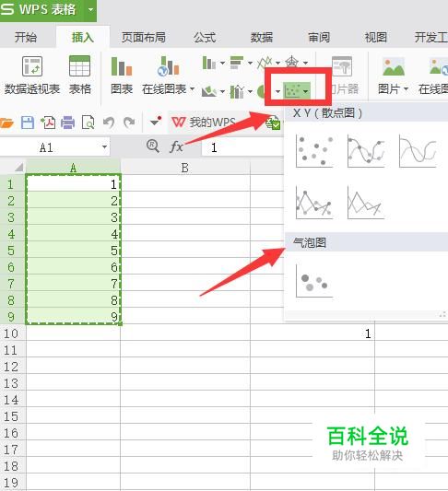Choose scatter with smooth lines only
Viewport: 448px width, 491px height.
[x=418, y=151]
